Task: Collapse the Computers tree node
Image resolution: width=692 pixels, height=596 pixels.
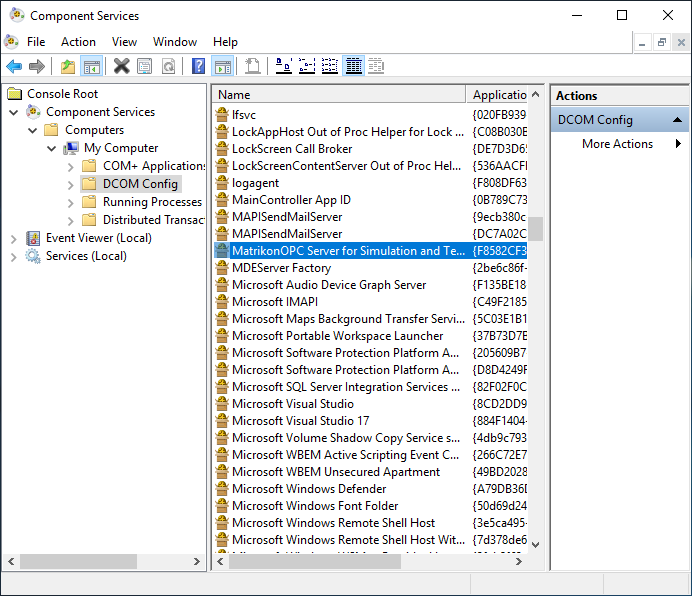Action: pos(33,130)
